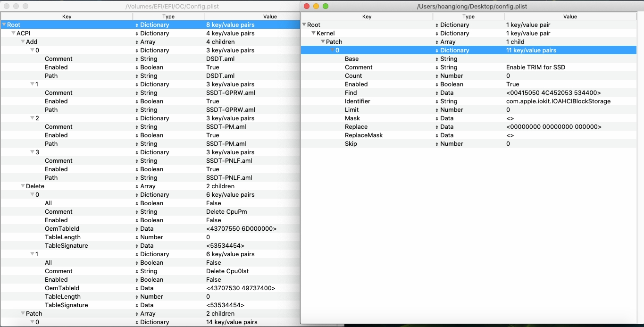
Task: Open the type selector arrows for the Skip row
Action: pyautogui.click(x=437, y=144)
